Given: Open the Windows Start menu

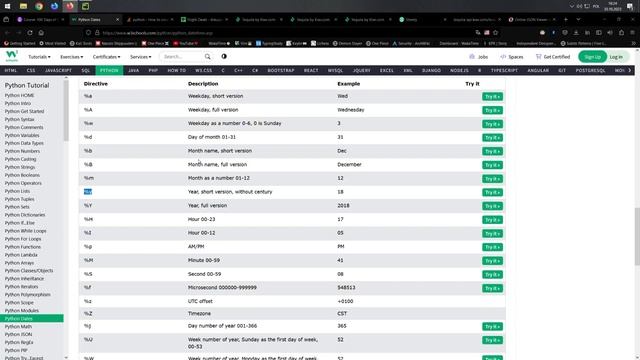Looking at the screenshot, I should click(7, 6).
